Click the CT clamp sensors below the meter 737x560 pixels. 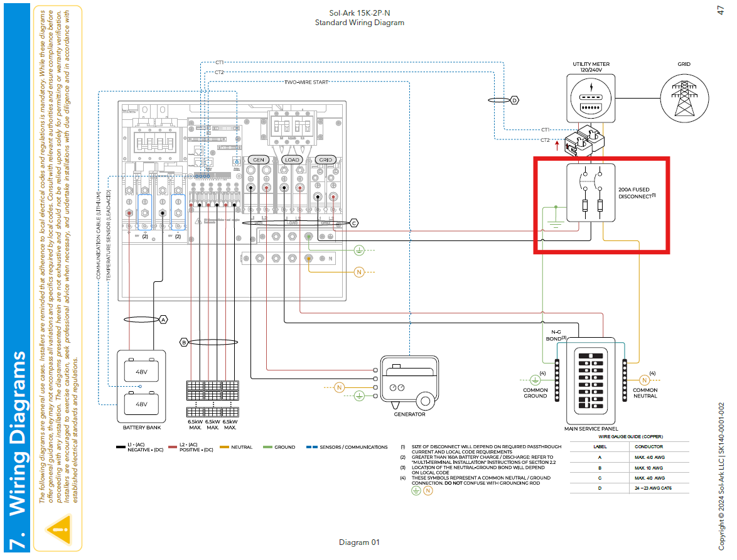coord(584,139)
